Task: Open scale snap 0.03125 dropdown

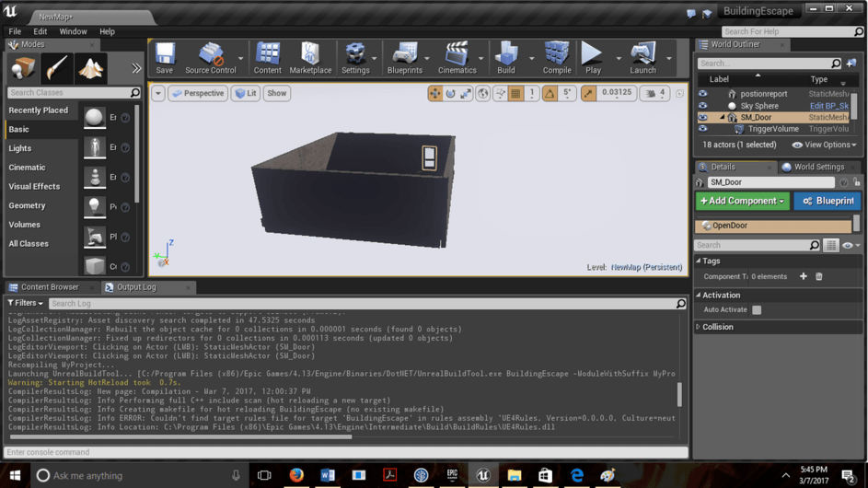Action: 616,93
